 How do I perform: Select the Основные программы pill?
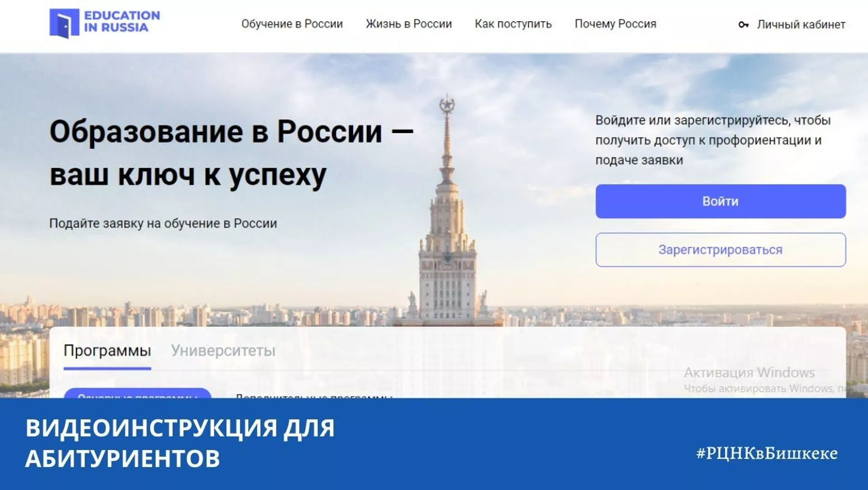(x=137, y=393)
